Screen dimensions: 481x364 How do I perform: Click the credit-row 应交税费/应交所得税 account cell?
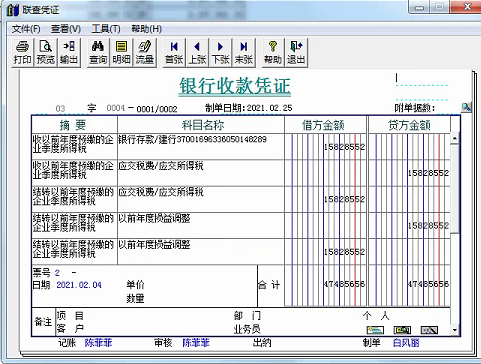pos(201,172)
